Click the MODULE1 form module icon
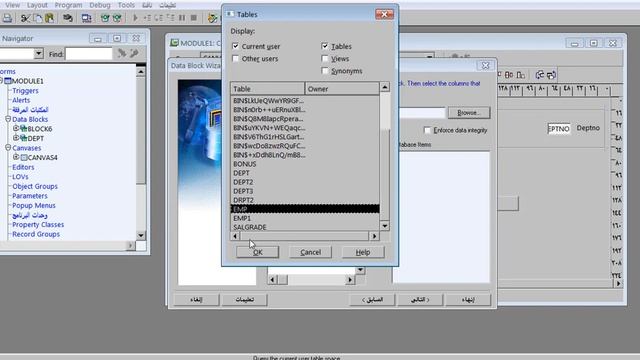The width and height of the screenshot is (640, 360). point(8,81)
